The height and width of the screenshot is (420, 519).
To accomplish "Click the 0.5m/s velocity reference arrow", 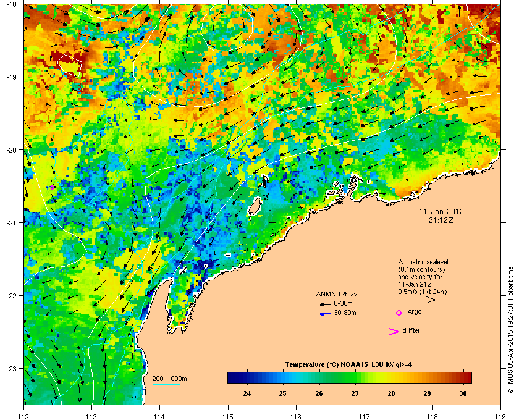I will 421,300.
